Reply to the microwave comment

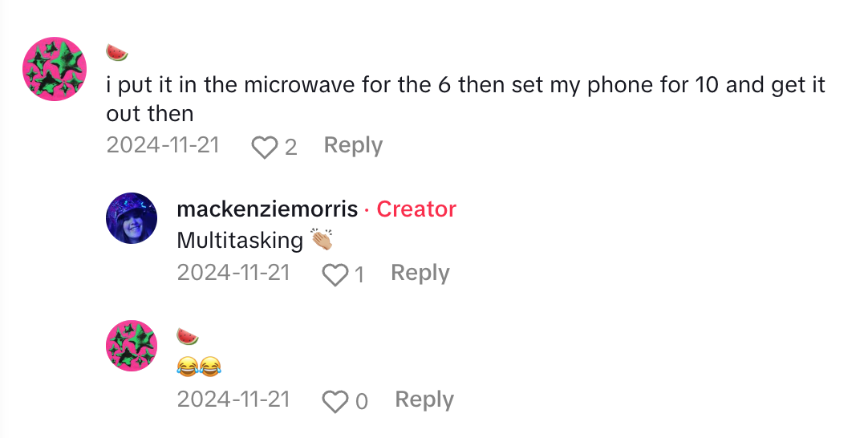tap(353, 146)
